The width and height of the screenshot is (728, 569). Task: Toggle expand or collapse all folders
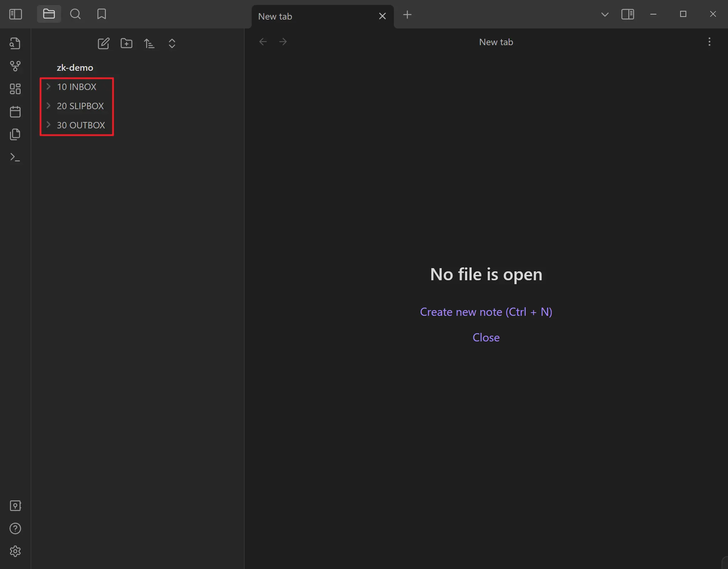click(x=172, y=43)
